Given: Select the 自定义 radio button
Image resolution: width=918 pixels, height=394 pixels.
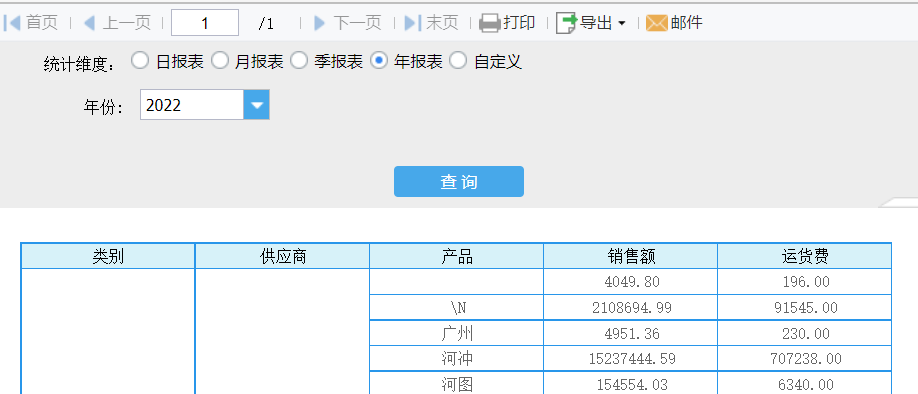Looking at the screenshot, I should coord(458,60).
